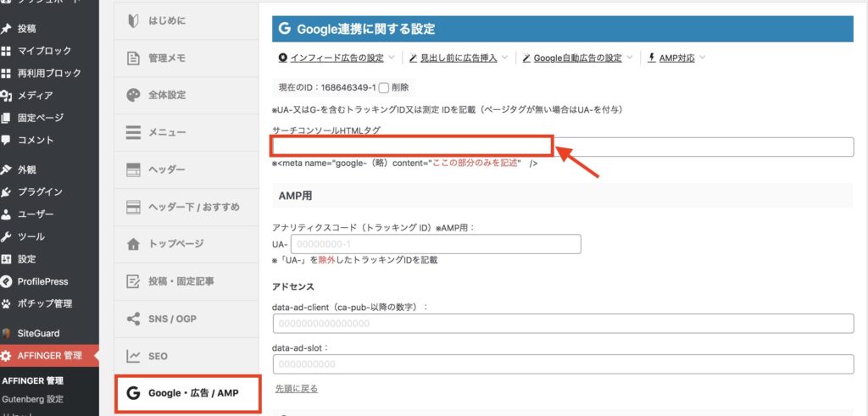Open the はじめに settings tab

coord(186,21)
